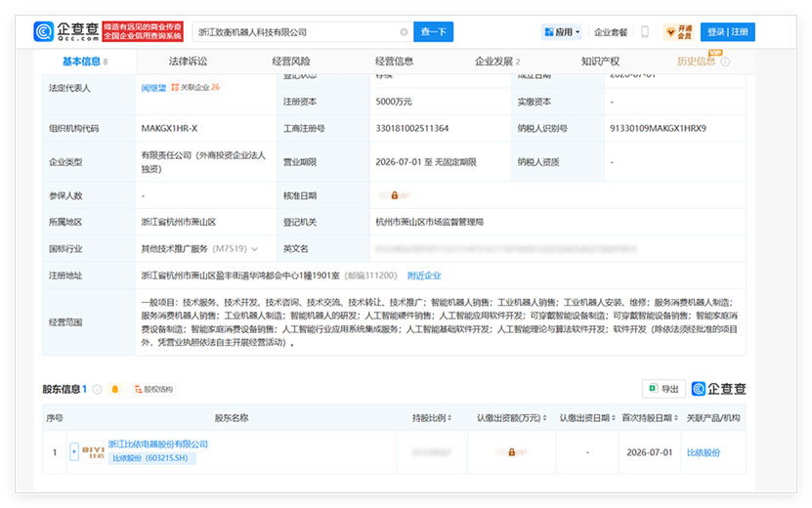Image resolution: width=812 pixels, height=508 pixels.
Task: Click the Qcc.com logo
Action: 66,31
